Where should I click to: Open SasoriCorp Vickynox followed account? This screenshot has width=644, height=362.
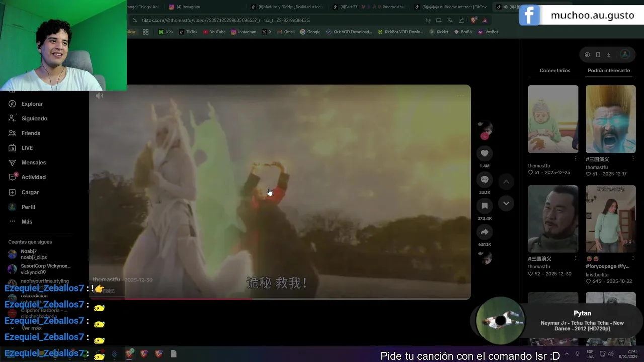tap(40, 269)
